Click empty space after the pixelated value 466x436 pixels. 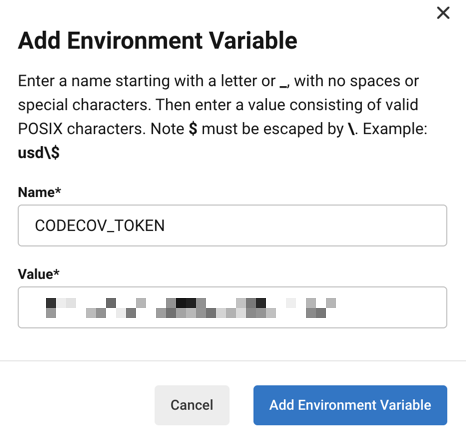pos(390,308)
